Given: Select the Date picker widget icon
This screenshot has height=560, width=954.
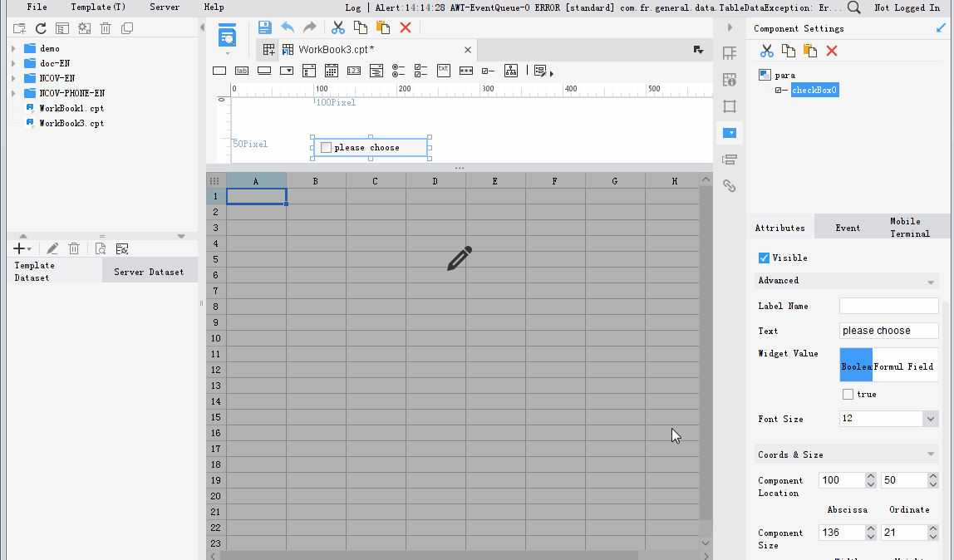Looking at the screenshot, I should [331, 71].
